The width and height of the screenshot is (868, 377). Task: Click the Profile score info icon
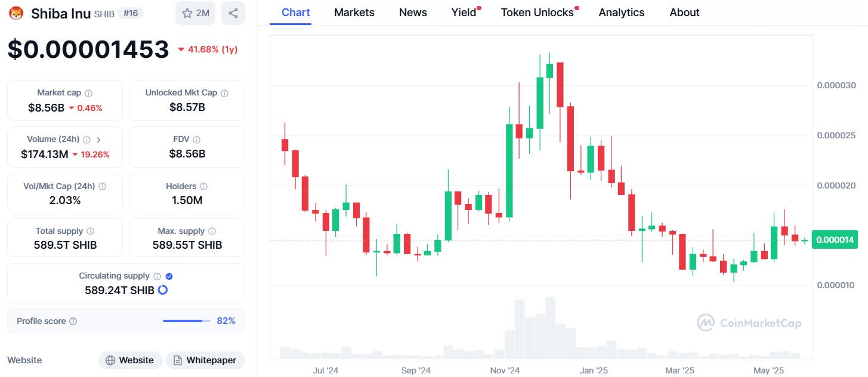click(x=73, y=321)
